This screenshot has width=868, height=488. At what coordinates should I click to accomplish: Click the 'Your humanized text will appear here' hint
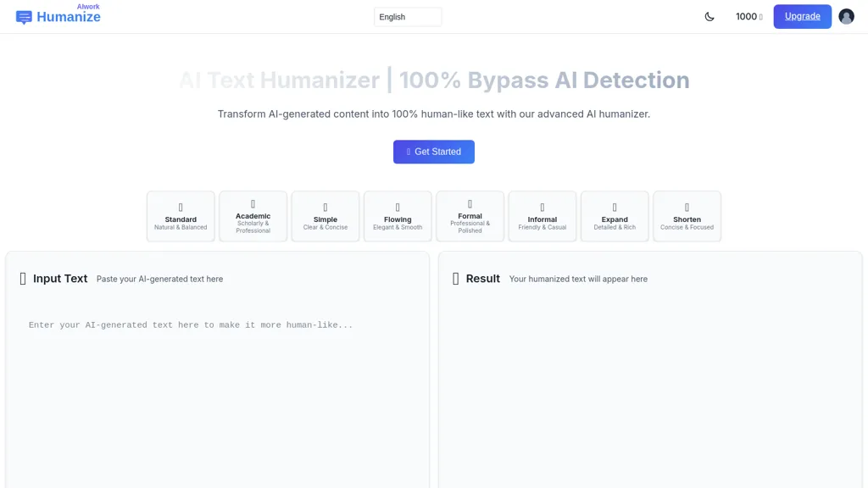pos(578,280)
